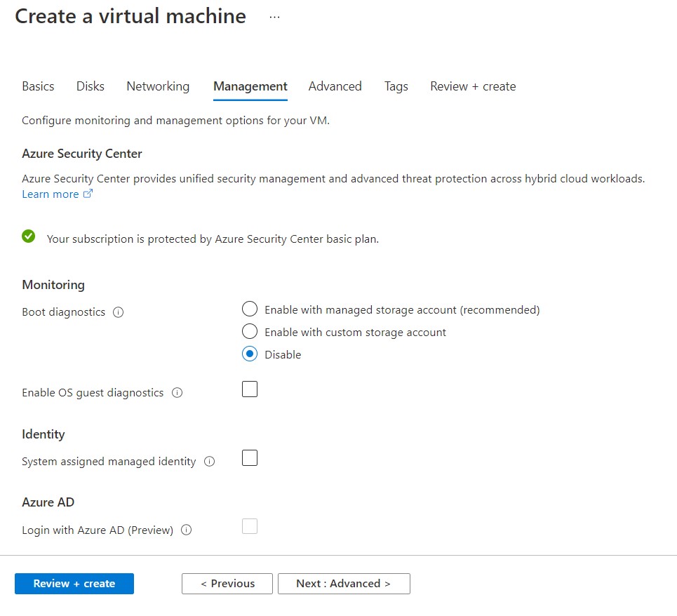Click external link icon next to Learn more
This screenshot has height=616, width=677.
pos(88,194)
